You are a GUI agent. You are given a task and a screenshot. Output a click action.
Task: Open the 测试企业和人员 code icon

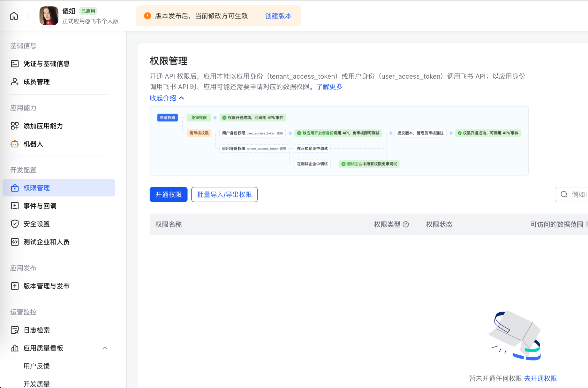[15, 242]
